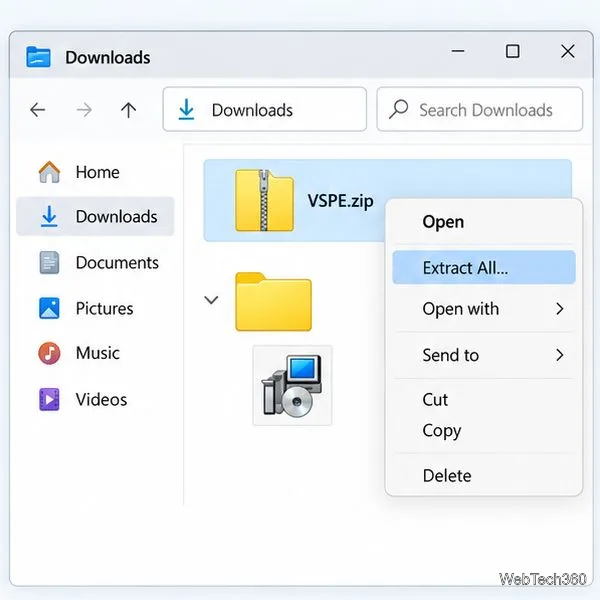Click the Search Downloads field
This screenshot has width=600, height=600.
pos(479,109)
